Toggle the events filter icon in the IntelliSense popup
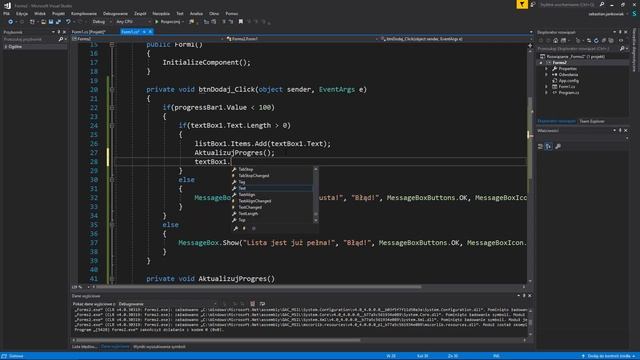The height and width of the screenshot is (360, 640). [244, 229]
